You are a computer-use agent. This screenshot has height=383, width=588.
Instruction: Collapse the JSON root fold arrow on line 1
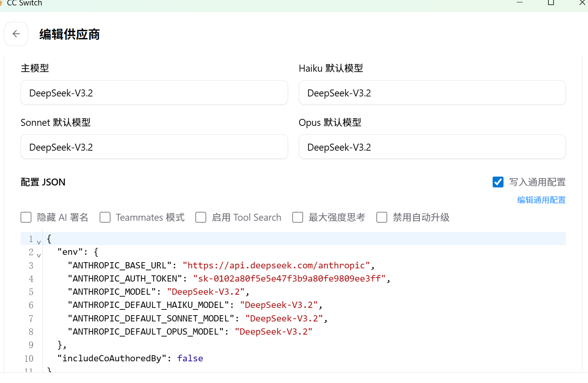(x=39, y=242)
